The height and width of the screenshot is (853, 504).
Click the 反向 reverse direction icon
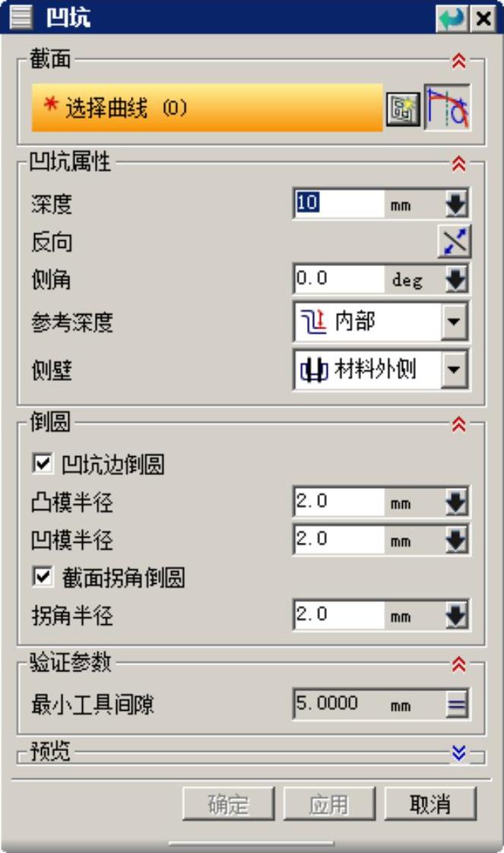(455, 241)
